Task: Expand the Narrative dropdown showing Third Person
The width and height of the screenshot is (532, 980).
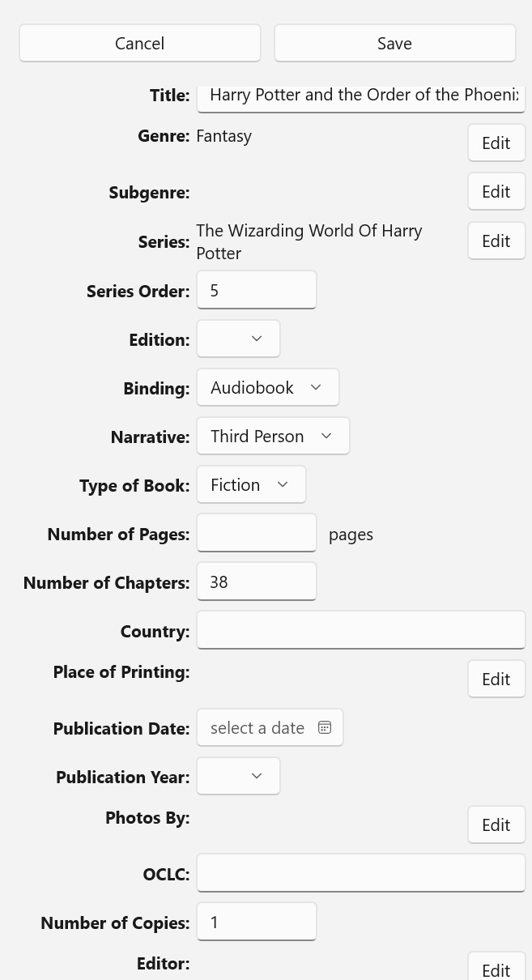Action: [273, 436]
